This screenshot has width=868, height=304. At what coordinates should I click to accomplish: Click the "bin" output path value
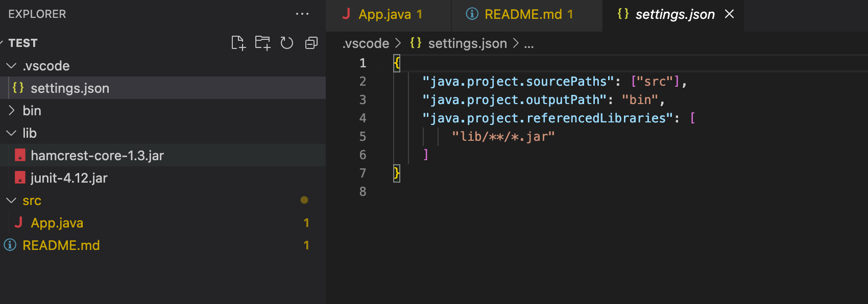point(640,99)
